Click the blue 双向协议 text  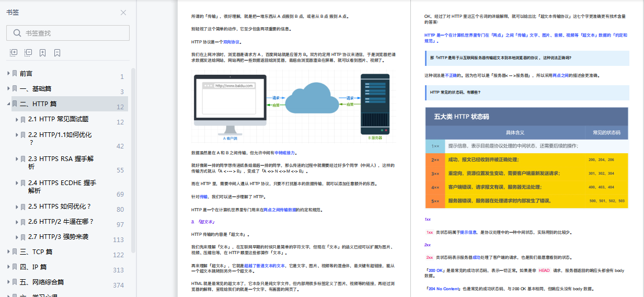pyautogui.click(x=232, y=42)
